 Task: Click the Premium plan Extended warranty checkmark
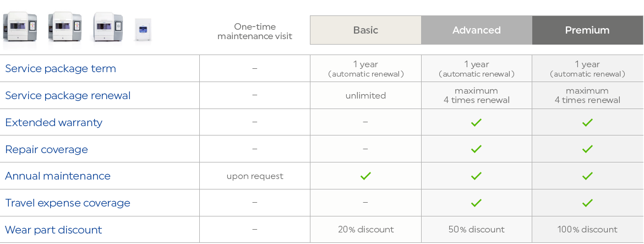[587, 122]
